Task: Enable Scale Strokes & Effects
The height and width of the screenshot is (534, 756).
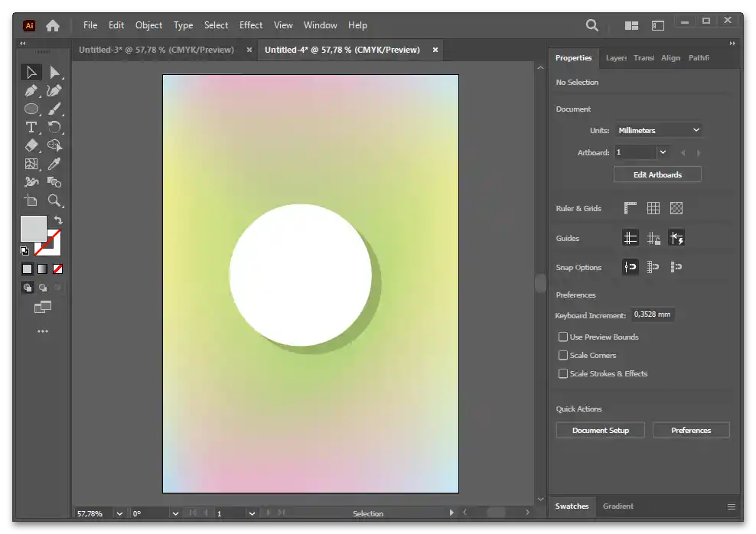Action: (563, 373)
